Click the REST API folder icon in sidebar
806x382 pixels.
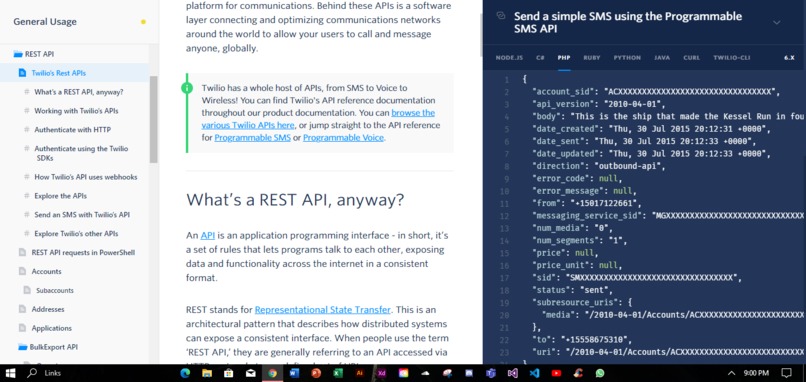click(x=18, y=54)
